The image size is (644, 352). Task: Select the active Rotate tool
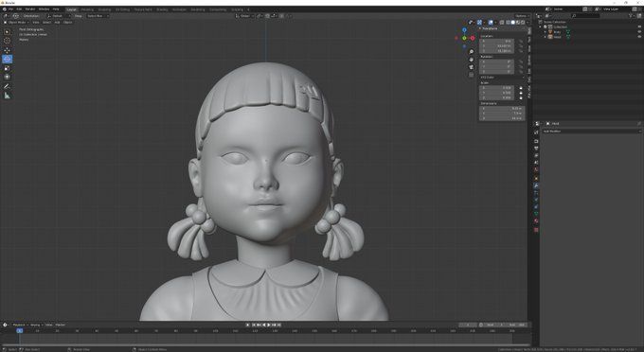pyautogui.click(x=7, y=59)
